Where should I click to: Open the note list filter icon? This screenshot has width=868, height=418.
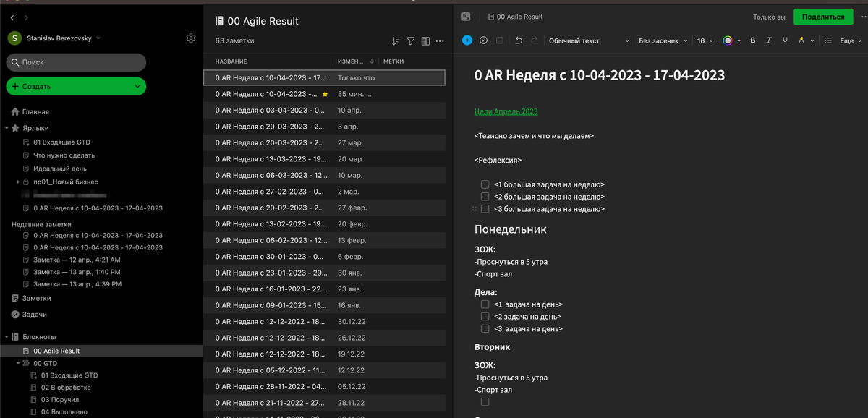click(411, 41)
